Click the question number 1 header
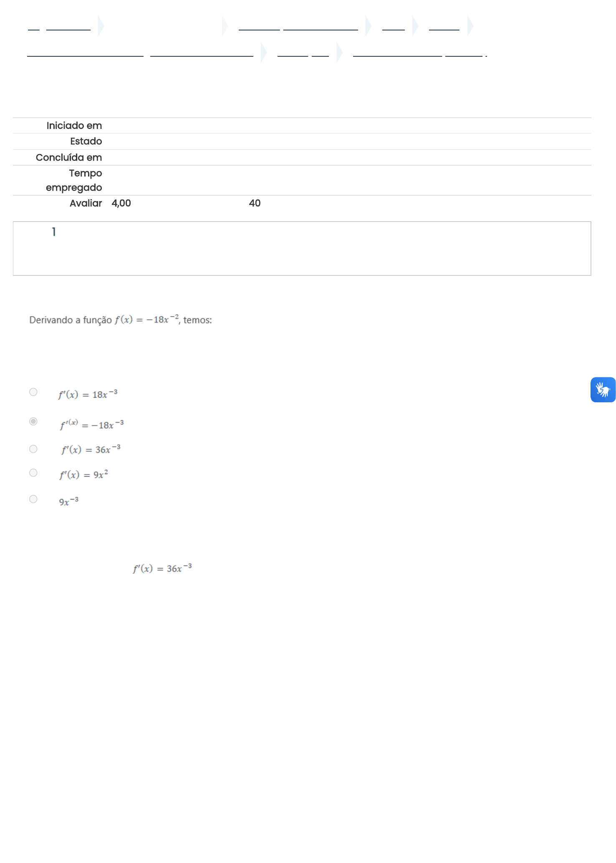Screen dimensions: 616x863 [x=54, y=232]
